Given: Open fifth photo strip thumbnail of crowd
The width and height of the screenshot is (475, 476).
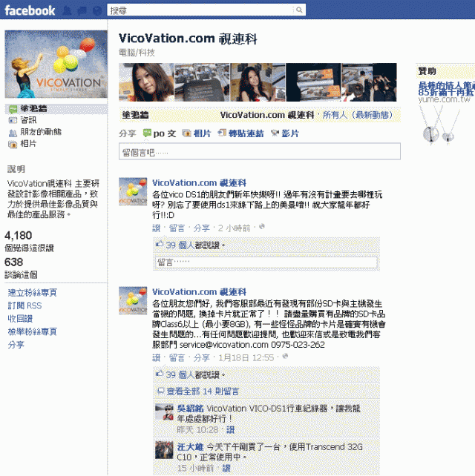Looking at the screenshot, I should tap(370, 82).
